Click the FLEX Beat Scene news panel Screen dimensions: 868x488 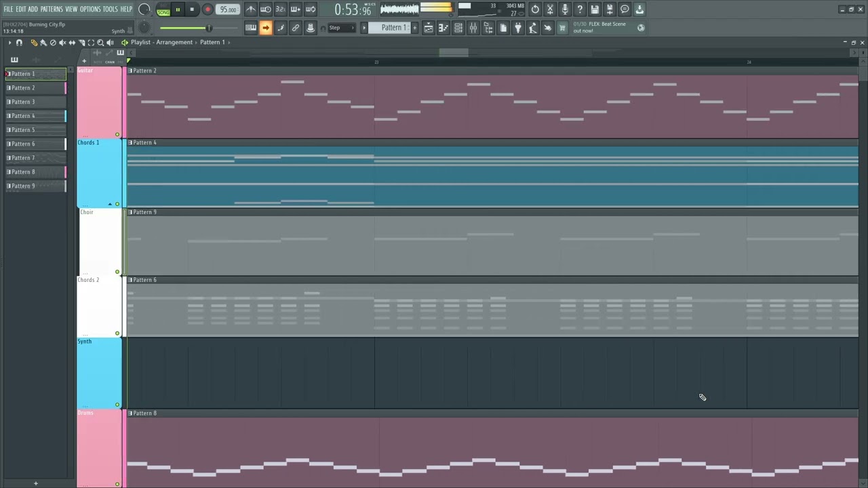608,28
